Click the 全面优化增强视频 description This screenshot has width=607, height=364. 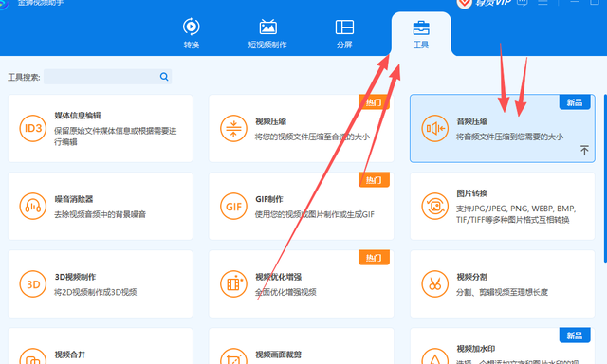pyautogui.click(x=285, y=292)
